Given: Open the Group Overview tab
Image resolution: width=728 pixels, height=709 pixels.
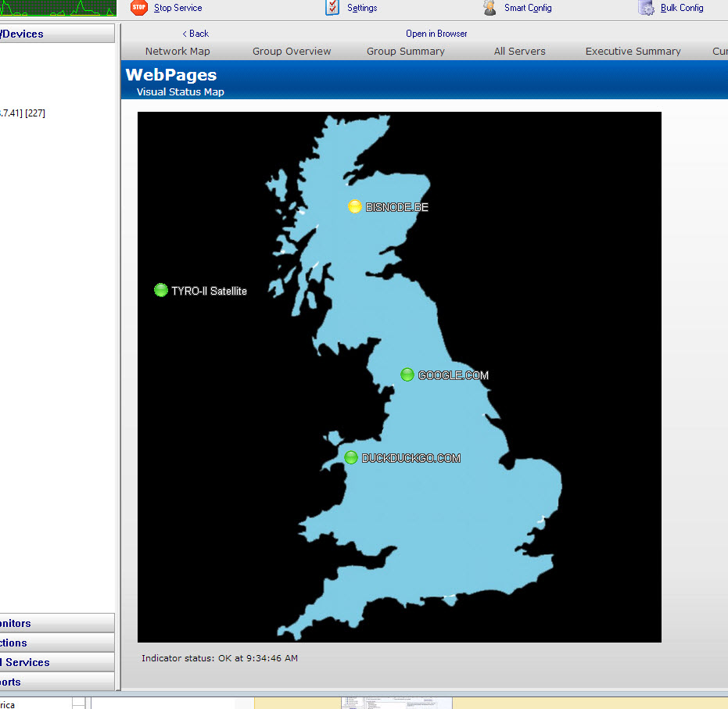Looking at the screenshot, I should 292,52.
